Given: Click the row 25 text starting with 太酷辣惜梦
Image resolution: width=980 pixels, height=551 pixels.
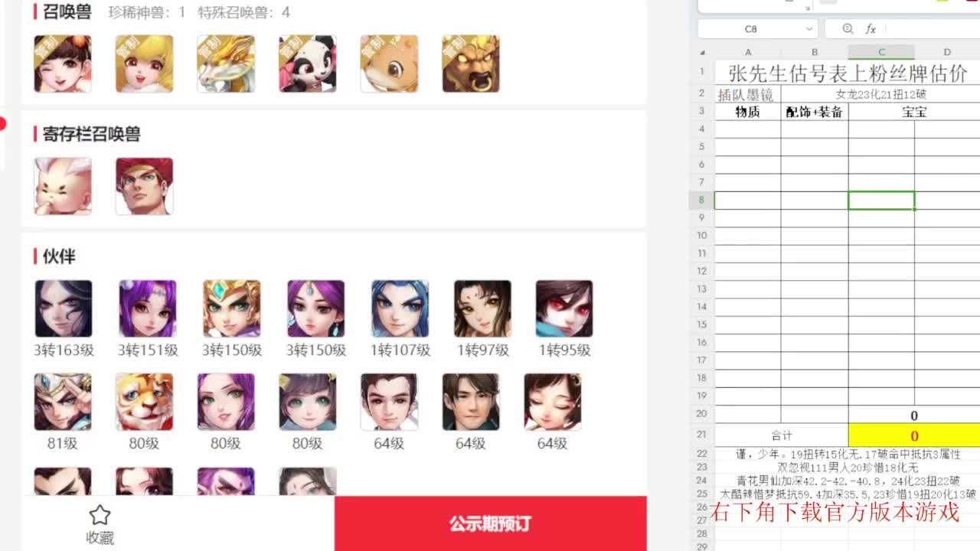Looking at the screenshot, I should 848,494.
